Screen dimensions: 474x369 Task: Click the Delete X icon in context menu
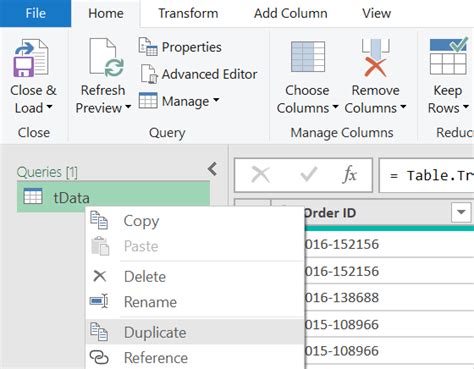pyautogui.click(x=100, y=276)
